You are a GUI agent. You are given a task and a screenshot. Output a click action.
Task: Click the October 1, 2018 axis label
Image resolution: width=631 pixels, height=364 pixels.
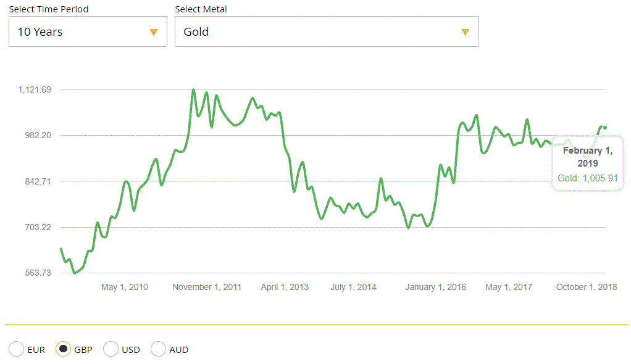(x=587, y=287)
